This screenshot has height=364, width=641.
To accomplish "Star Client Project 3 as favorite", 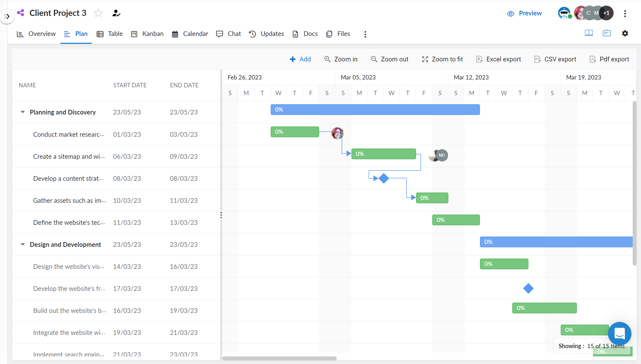I will pos(98,13).
